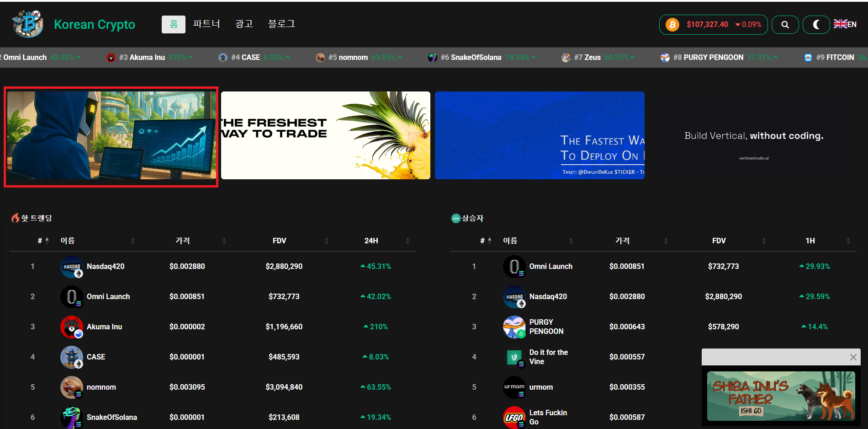Click Akuma Inu icon in ticker bar

(111, 58)
